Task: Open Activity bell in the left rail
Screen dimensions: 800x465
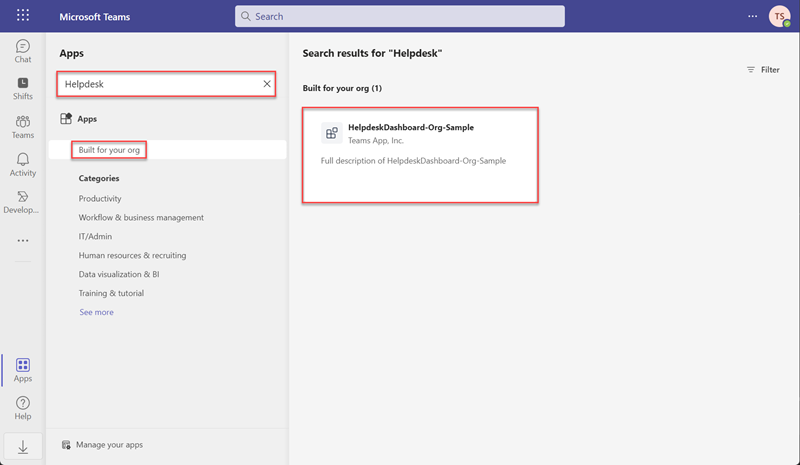Action: 22,165
